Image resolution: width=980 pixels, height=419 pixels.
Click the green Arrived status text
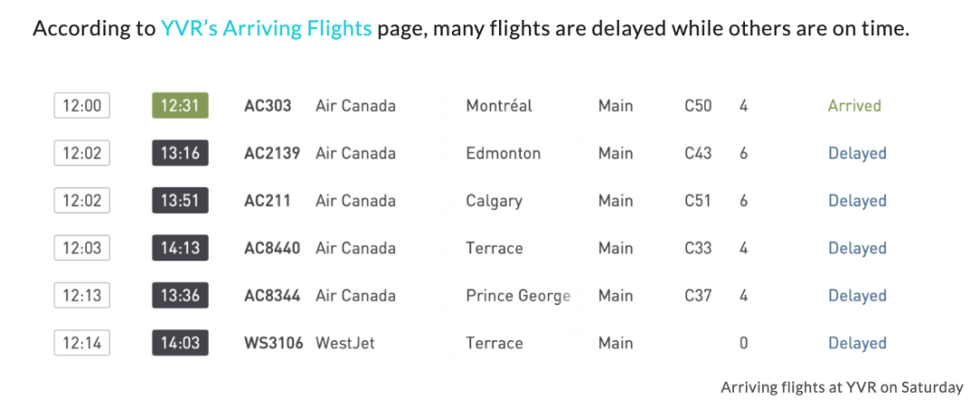coord(854,106)
